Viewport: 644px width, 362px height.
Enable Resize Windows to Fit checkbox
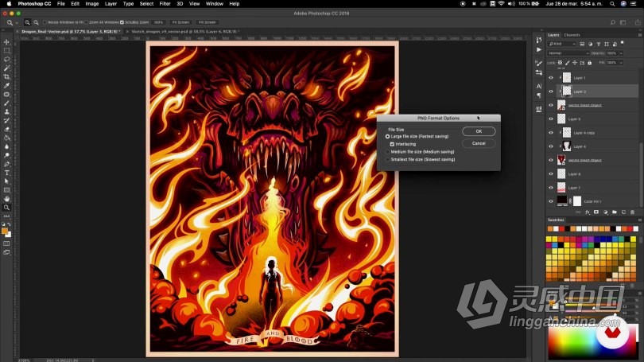click(x=45, y=22)
